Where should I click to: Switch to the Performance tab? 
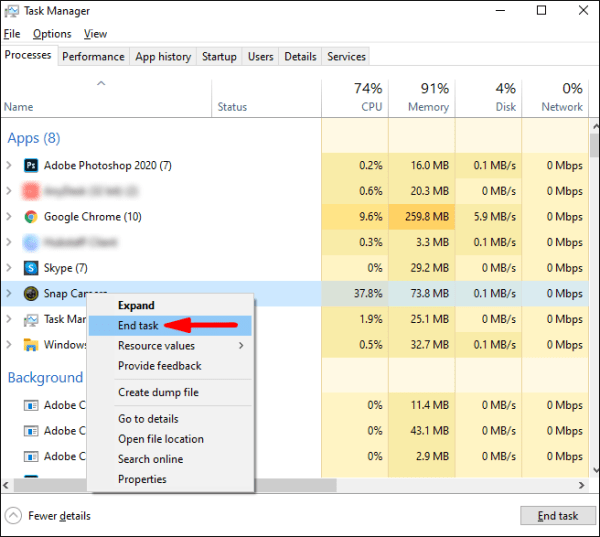pos(93,57)
